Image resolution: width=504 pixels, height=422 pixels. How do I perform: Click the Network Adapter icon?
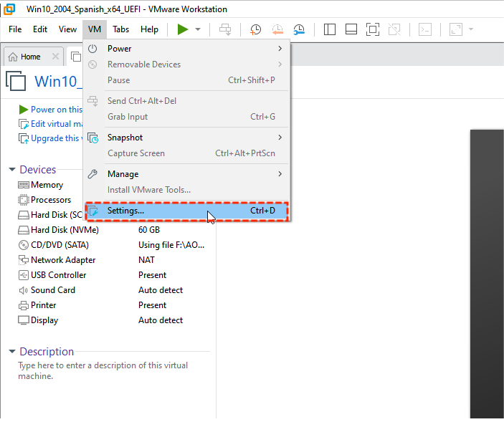click(24, 260)
